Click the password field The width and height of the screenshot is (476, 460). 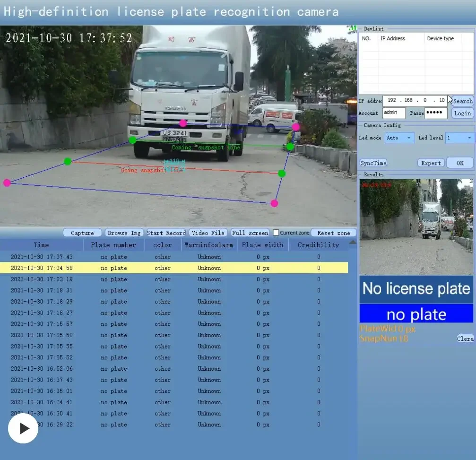[436, 113]
